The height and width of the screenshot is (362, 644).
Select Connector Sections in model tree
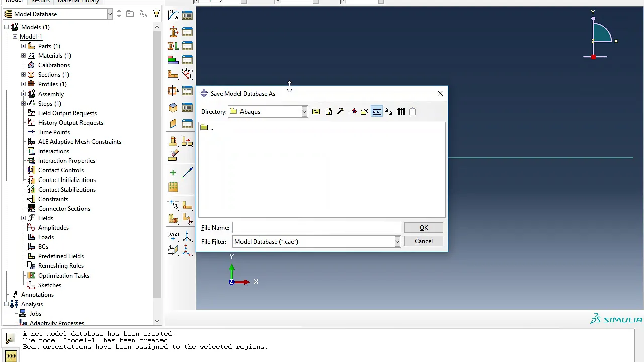pyautogui.click(x=64, y=209)
